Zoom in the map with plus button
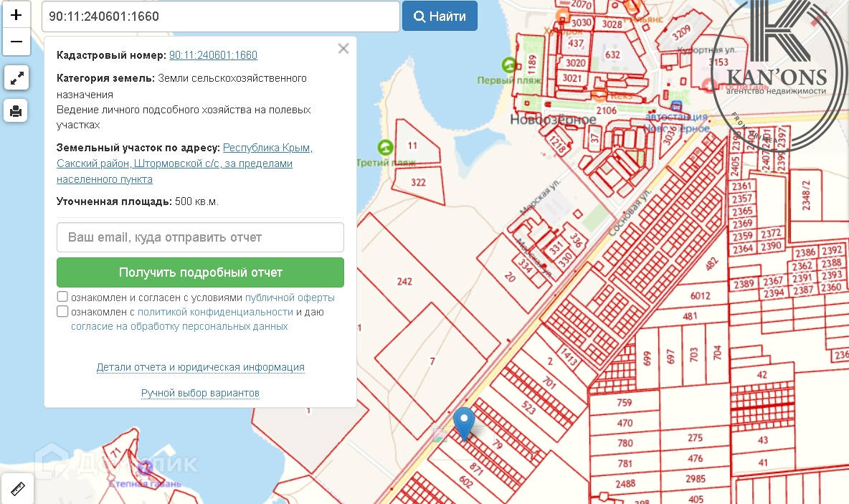849x504 pixels. tap(16, 14)
